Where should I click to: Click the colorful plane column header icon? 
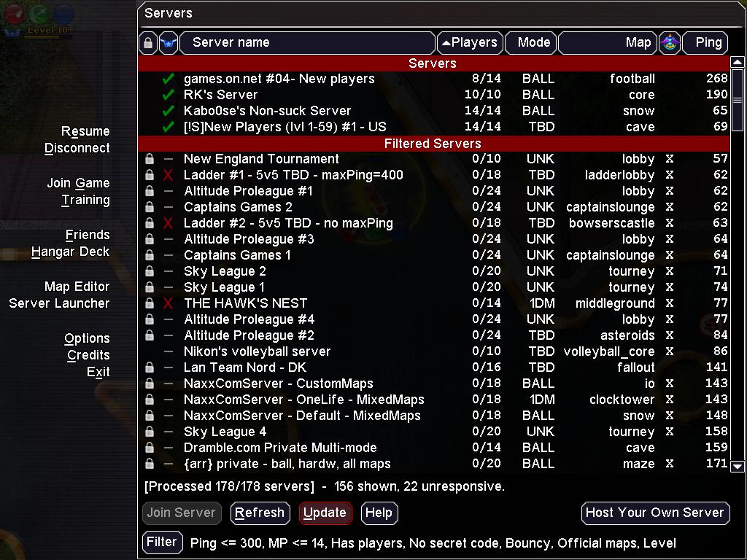pos(670,43)
